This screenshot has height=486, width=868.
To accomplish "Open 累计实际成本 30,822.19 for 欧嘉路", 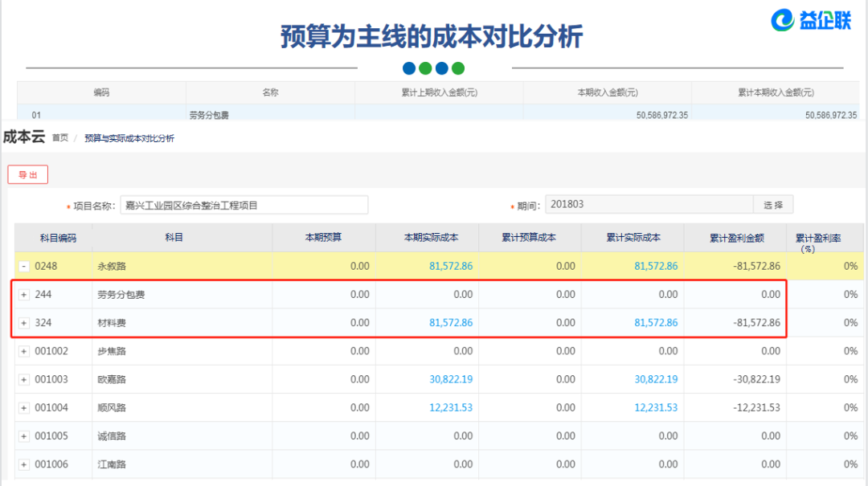I will [x=656, y=379].
